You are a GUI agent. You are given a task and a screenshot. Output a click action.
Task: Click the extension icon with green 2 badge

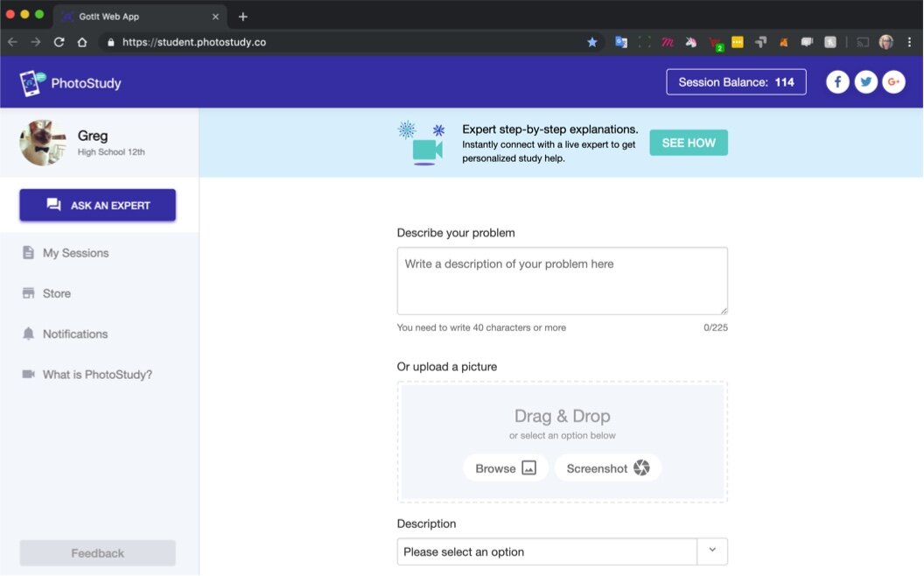point(715,43)
